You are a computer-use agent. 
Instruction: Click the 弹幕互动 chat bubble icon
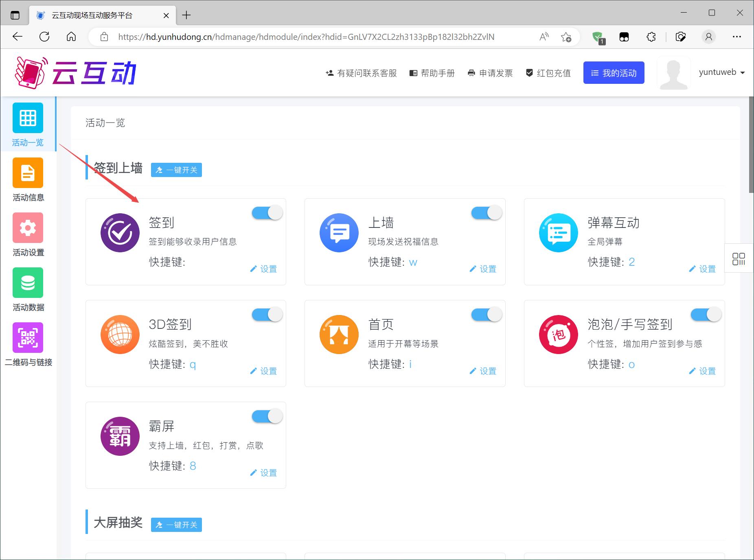tap(558, 233)
